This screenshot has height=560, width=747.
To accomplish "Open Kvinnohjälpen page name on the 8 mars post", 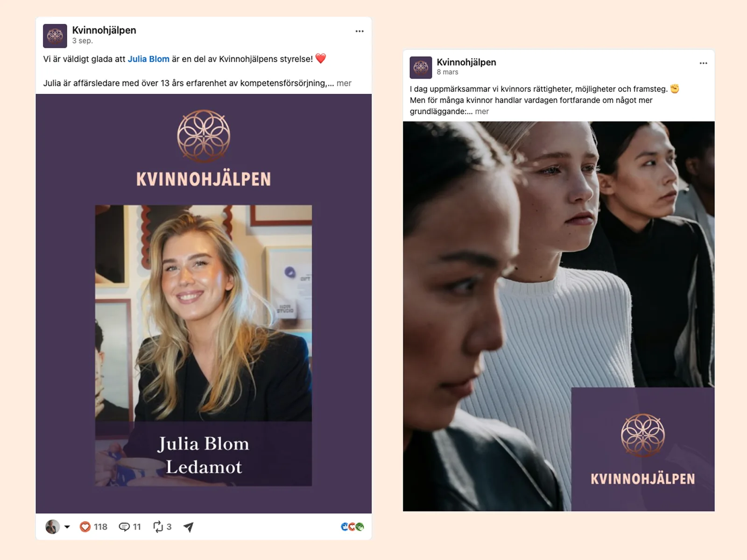I will click(x=466, y=62).
